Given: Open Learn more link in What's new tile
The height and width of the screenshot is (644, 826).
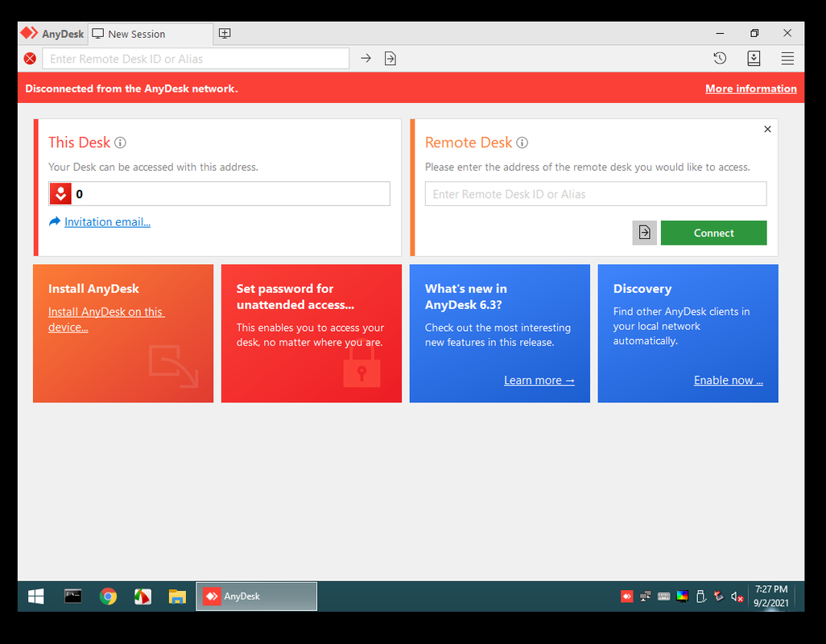Looking at the screenshot, I should pyautogui.click(x=539, y=380).
